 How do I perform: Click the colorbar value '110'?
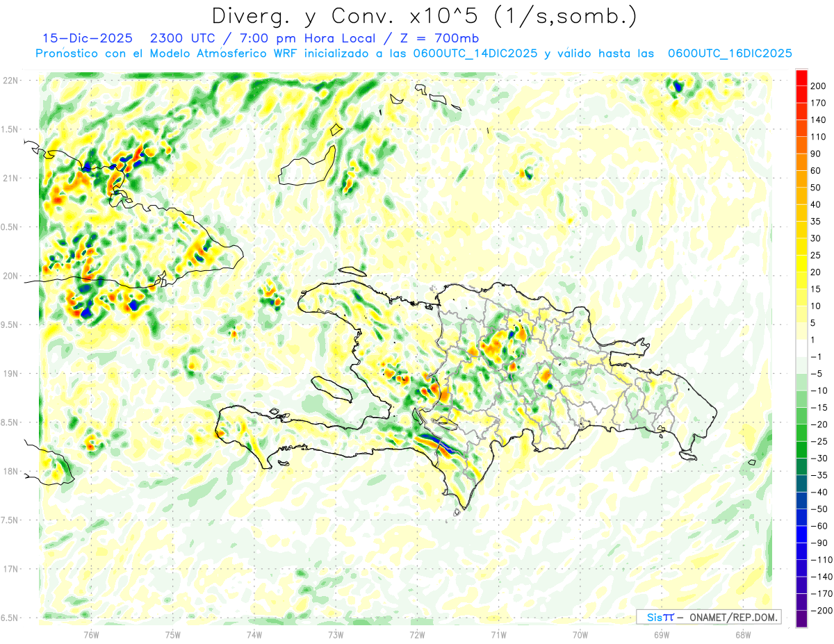[819, 136]
